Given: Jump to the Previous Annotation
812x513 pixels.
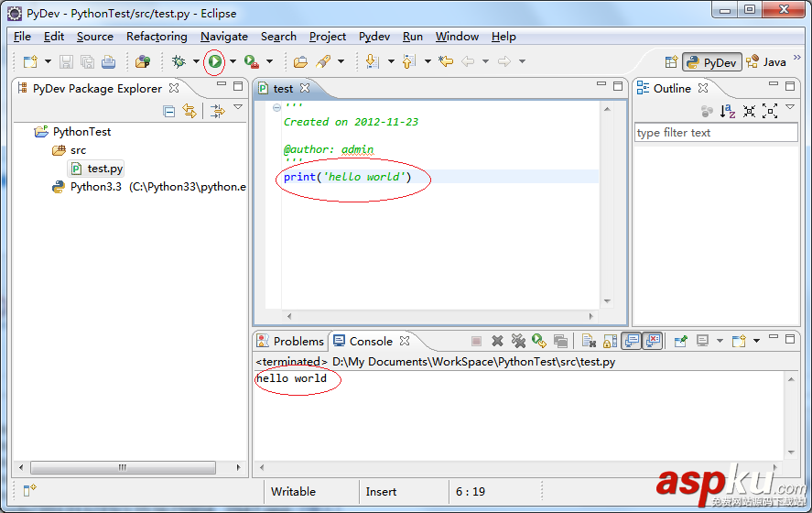Looking at the screenshot, I should [x=409, y=61].
